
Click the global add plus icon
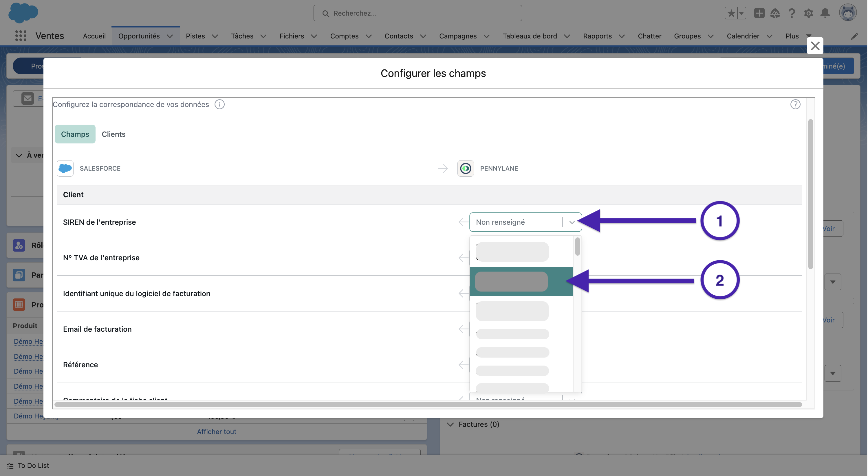coord(759,13)
